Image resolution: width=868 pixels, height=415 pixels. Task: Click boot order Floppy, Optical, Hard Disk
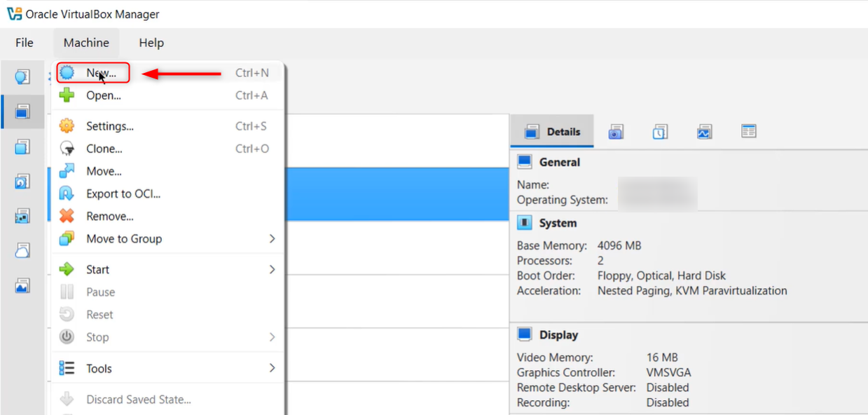coord(661,275)
